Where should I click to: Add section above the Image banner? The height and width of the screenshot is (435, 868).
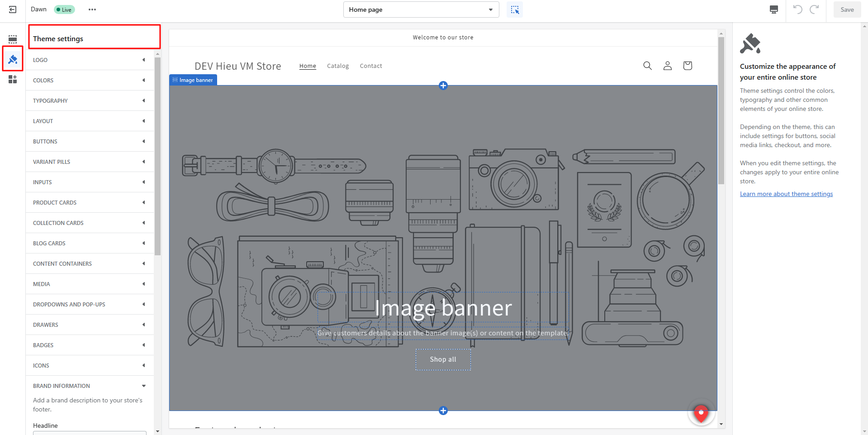[443, 86]
